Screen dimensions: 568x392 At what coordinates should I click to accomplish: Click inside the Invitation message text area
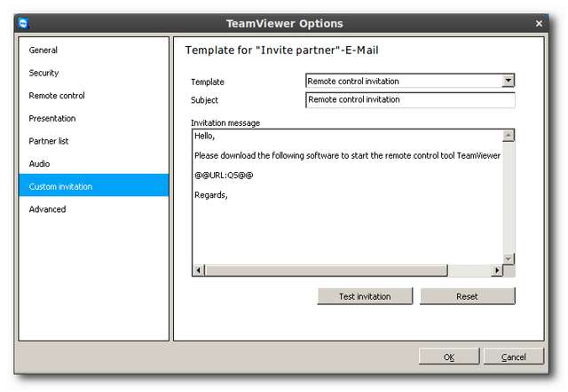point(347,197)
